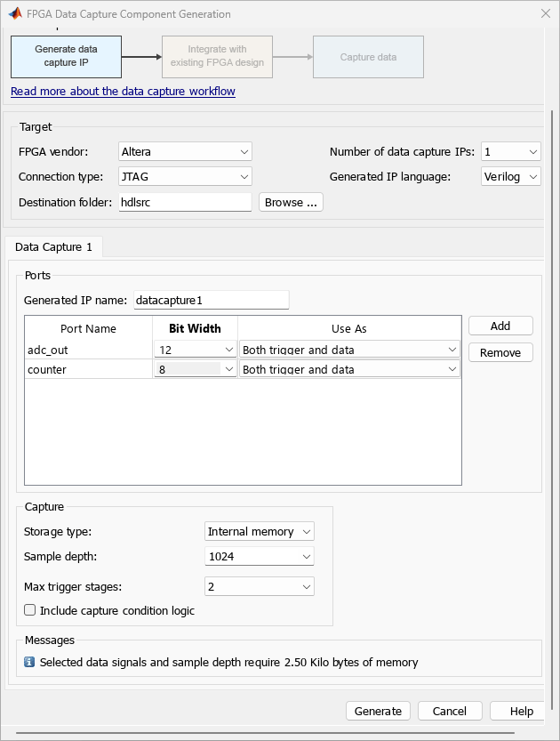Click the Generated IP name field
Screen dimensions: 560x741
point(211,301)
